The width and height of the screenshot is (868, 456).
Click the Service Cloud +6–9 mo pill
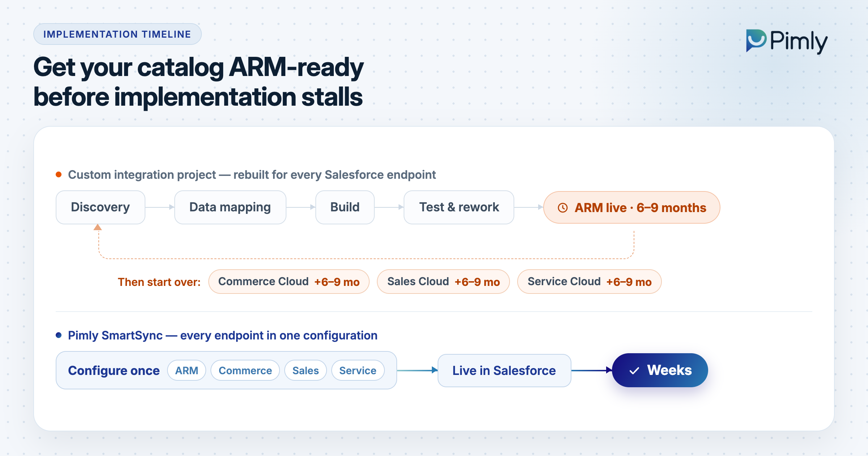(x=590, y=282)
